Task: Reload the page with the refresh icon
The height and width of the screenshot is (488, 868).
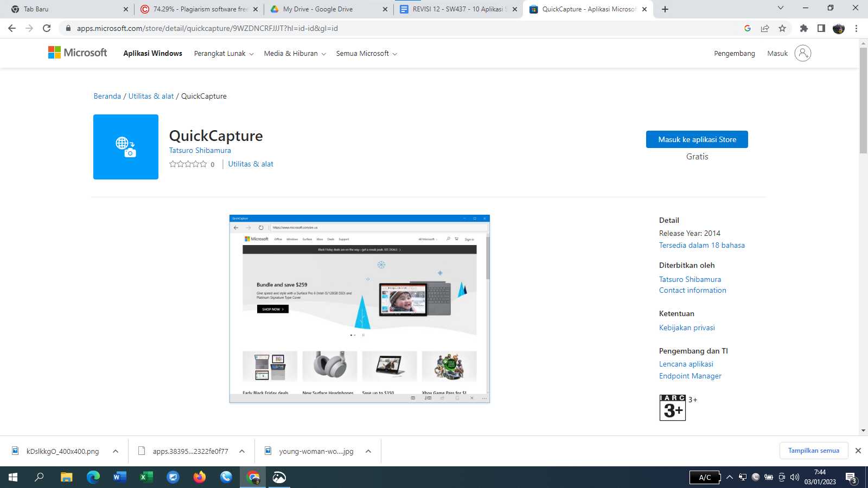Action: point(47,28)
